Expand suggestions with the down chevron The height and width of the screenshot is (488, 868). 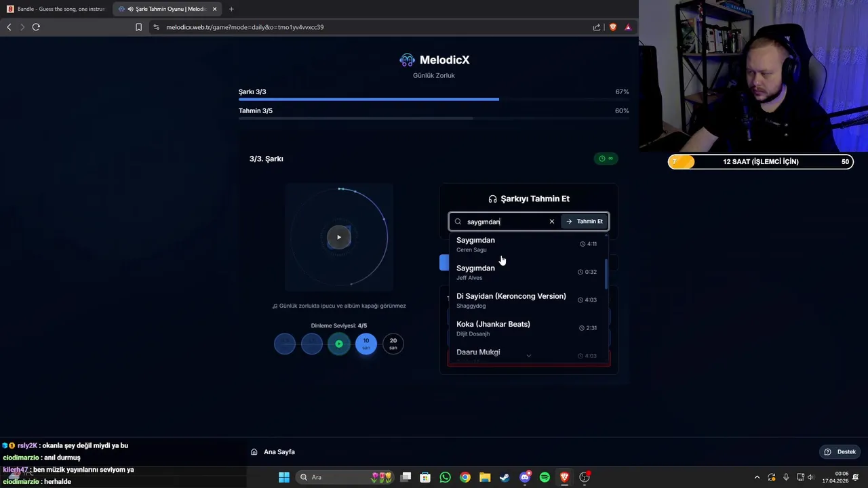(x=529, y=356)
